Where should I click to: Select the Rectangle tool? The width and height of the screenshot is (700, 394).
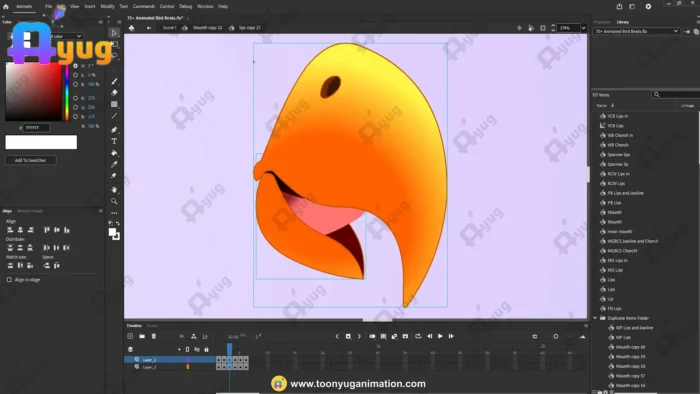point(114,104)
